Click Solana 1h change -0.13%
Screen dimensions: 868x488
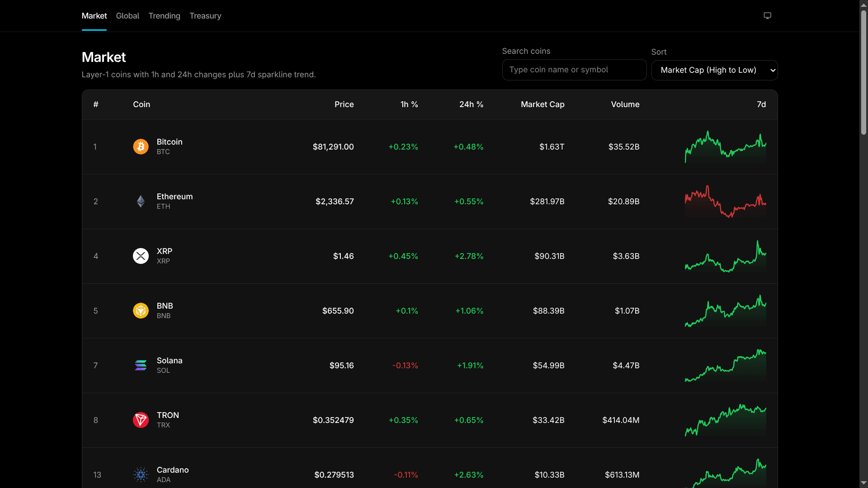click(405, 366)
